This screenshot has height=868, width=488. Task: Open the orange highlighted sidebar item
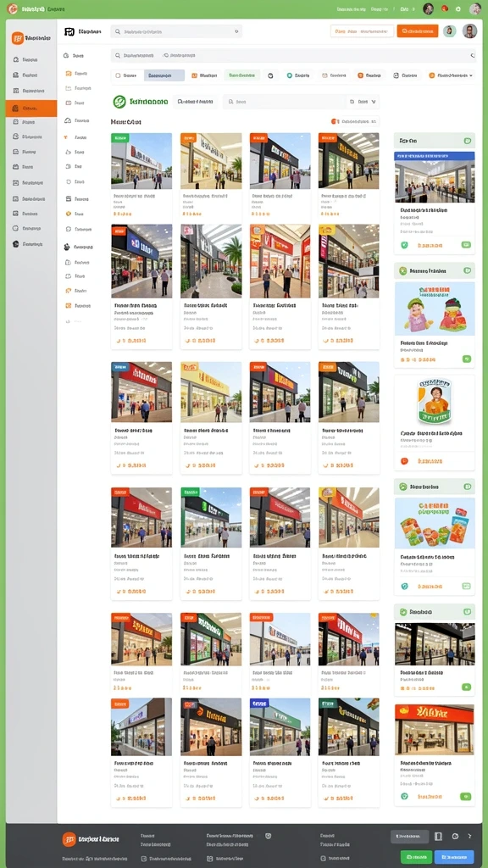point(31,108)
